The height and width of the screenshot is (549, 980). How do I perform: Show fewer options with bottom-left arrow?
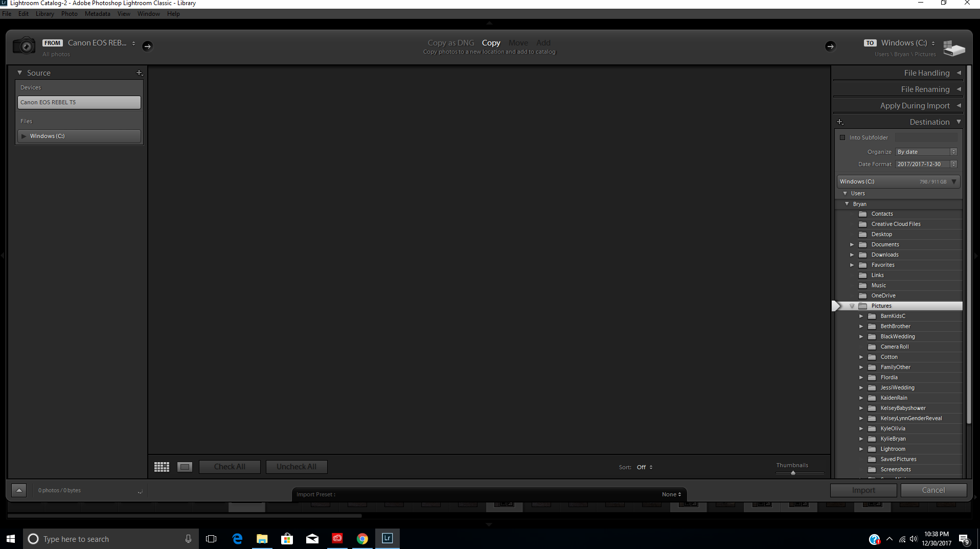coord(19,490)
